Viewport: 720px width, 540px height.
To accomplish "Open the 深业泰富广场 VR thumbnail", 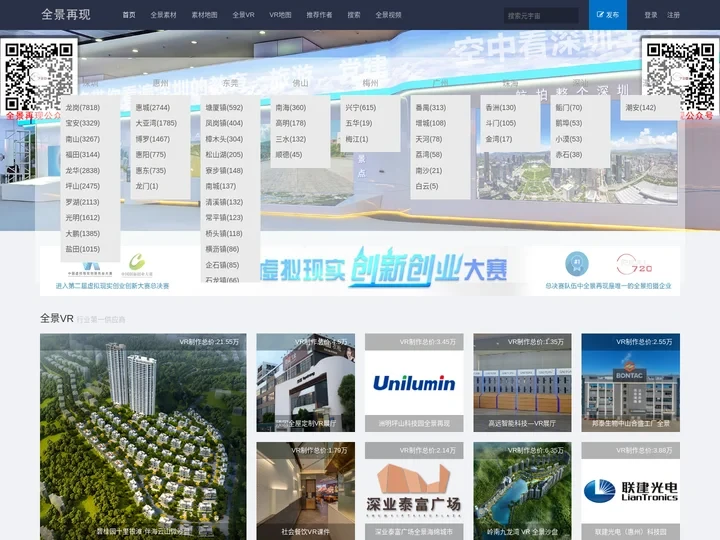I will pos(414,491).
